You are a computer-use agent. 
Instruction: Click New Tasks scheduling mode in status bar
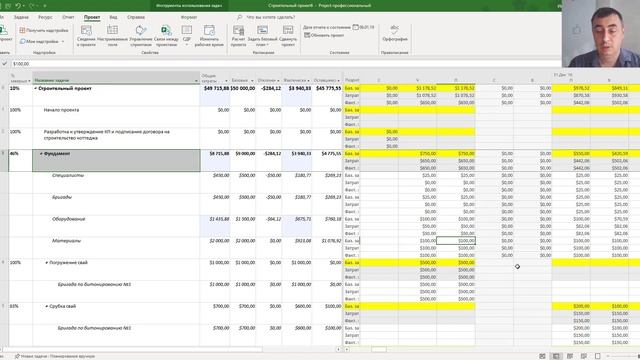pos(55,356)
